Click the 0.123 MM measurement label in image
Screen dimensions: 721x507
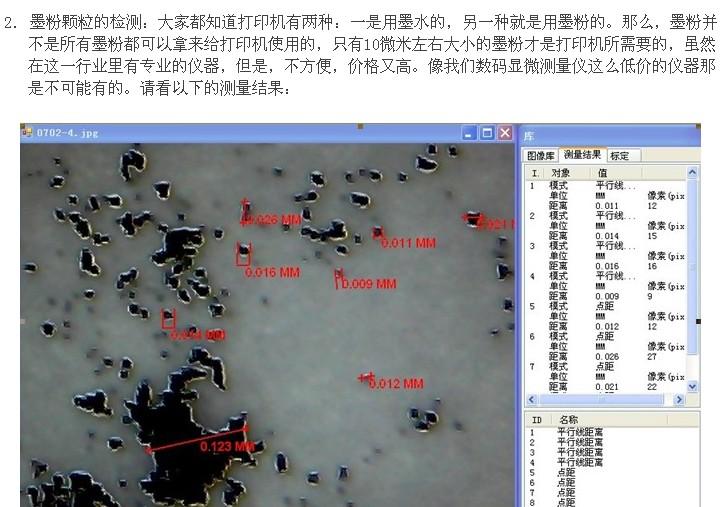coord(227,447)
